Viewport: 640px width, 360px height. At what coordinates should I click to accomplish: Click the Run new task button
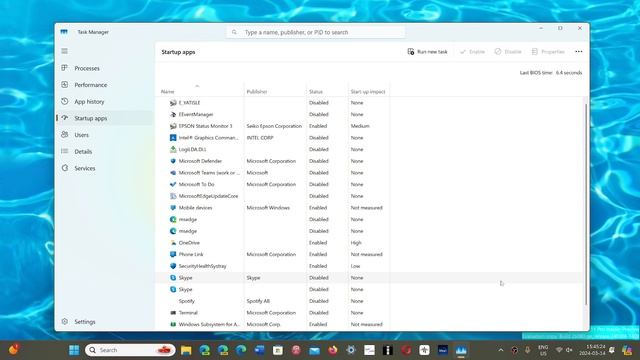(427, 52)
